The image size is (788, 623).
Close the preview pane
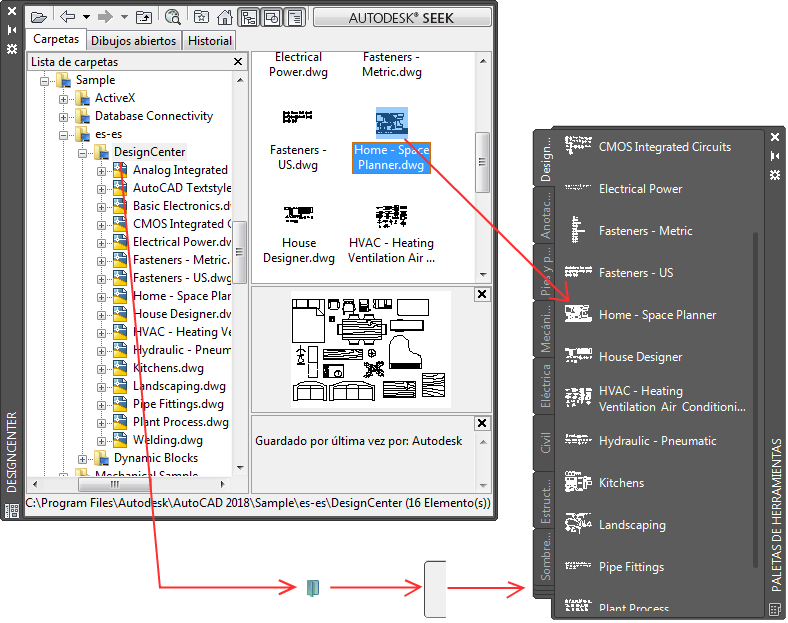click(481, 294)
